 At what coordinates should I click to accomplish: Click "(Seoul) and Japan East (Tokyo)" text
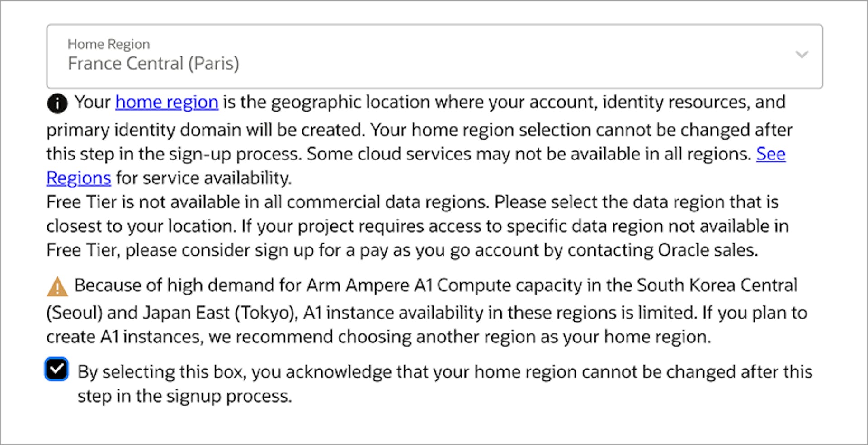(x=172, y=313)
